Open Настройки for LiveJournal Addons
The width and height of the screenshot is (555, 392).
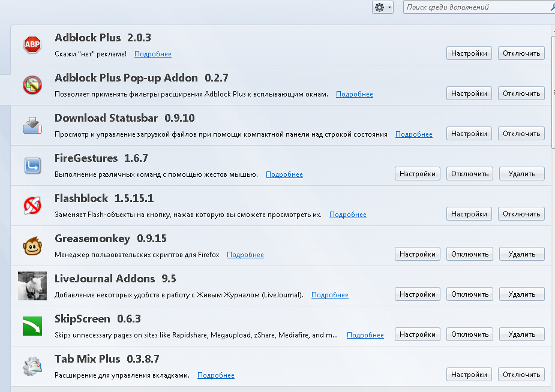click(x=418, y=294)
